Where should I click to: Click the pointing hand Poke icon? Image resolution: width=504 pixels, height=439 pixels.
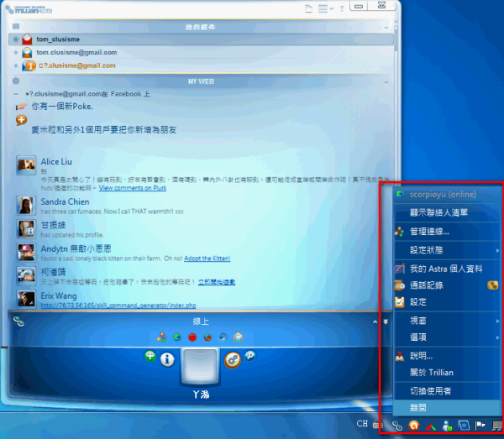(21, 107)
